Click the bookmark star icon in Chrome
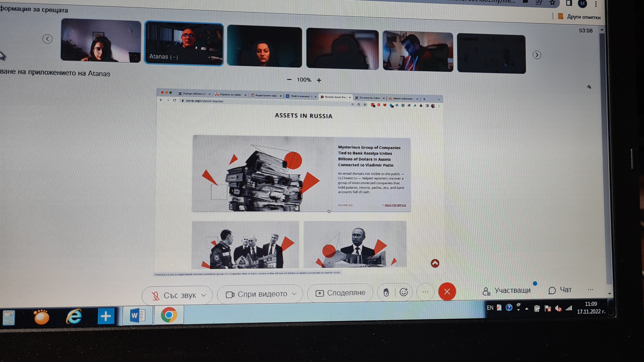 click(x=552, y=3)
